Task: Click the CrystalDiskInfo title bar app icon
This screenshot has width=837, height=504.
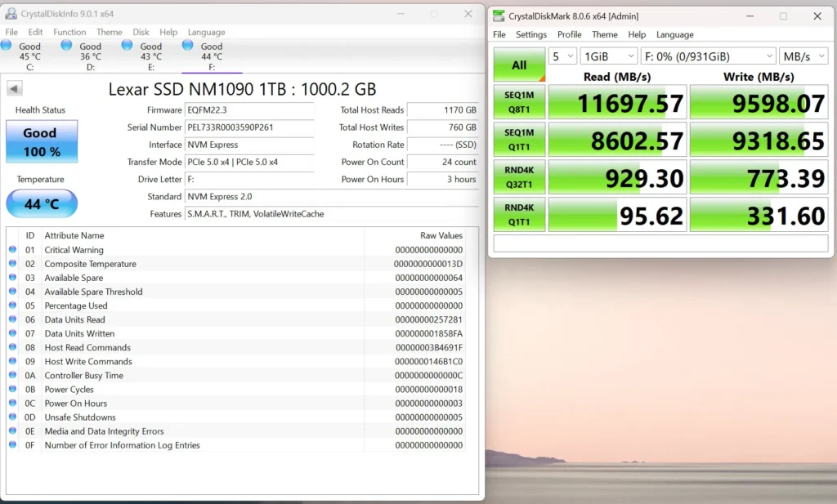Action: pyautogui.click(x=11, y=13)
